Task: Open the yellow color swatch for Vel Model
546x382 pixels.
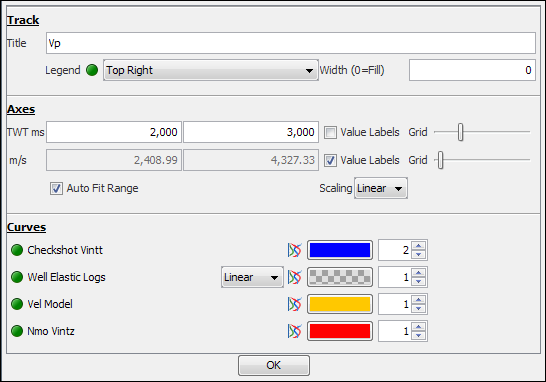Action: pyautogui.click(x=340, y=304)
